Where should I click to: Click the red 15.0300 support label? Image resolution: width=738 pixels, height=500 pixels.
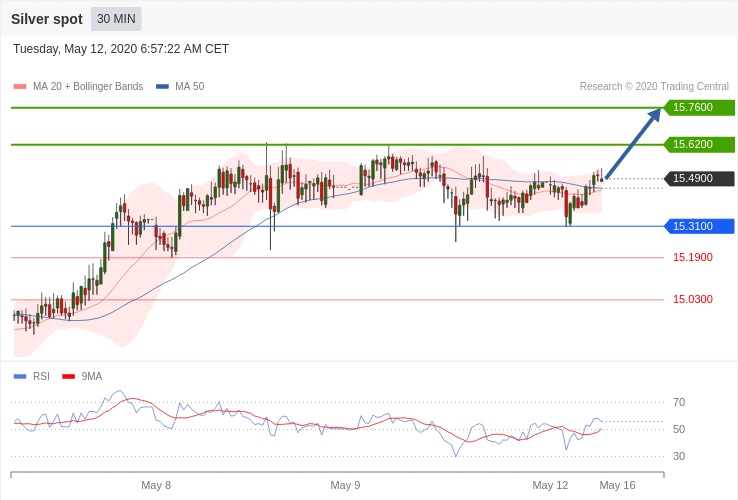click(692, 299)
